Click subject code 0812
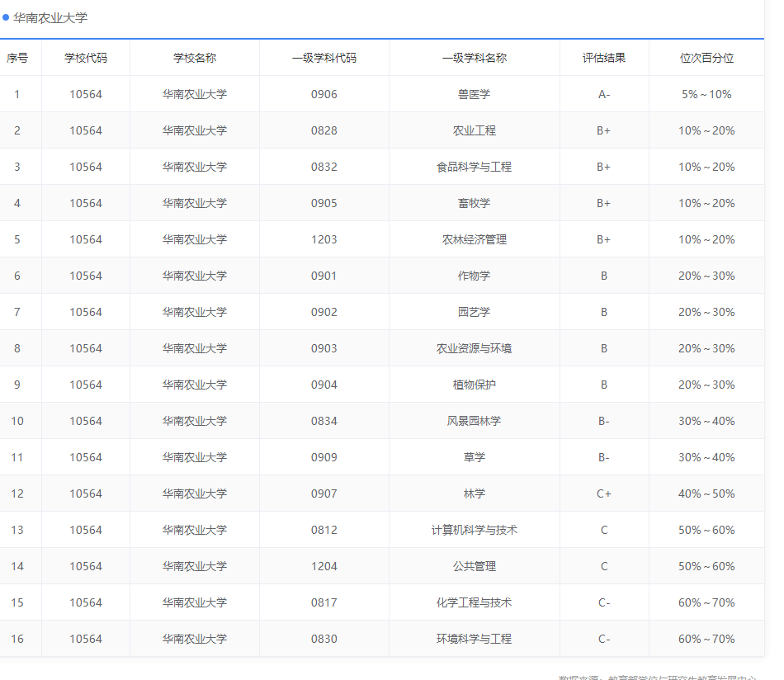 [324, 530]
